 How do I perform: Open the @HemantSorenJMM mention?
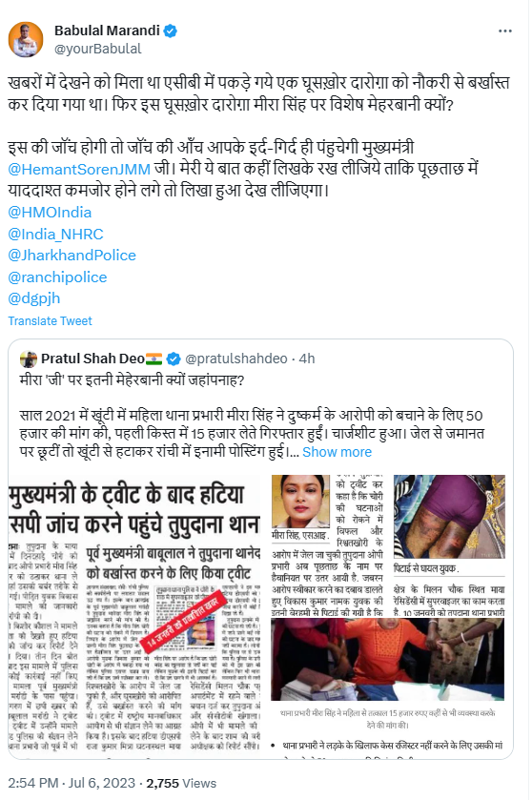tap(79, 170)
